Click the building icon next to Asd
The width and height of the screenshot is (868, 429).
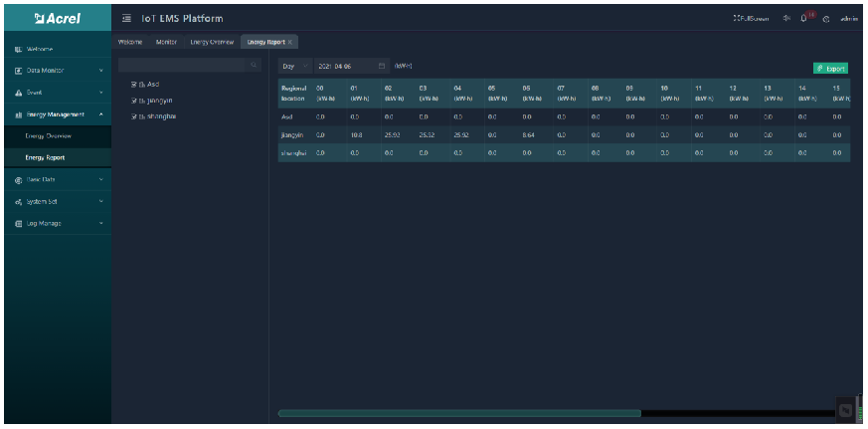pyautogui.click(x=142, y=85)
